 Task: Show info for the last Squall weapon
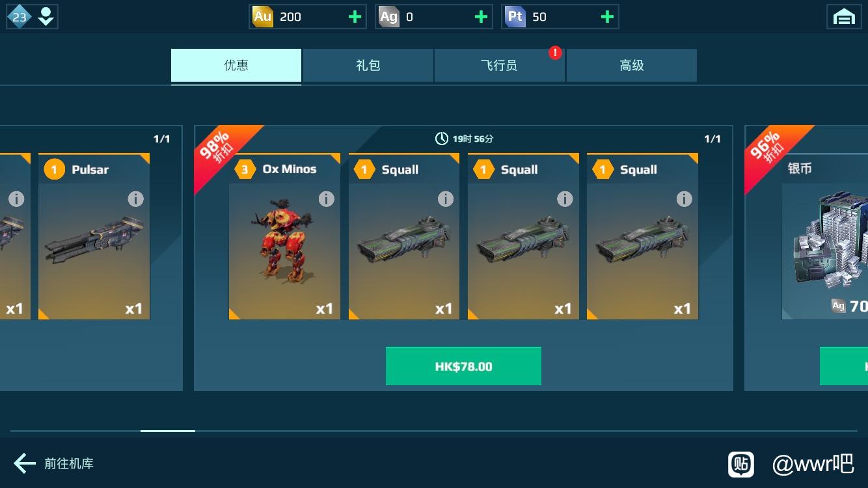point(684,199)
